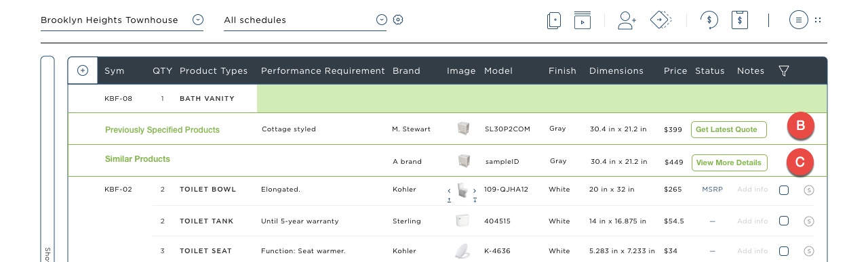Open schedule settings gear icon
Viewport: 868px width, 262px height.
pos(398,20)
